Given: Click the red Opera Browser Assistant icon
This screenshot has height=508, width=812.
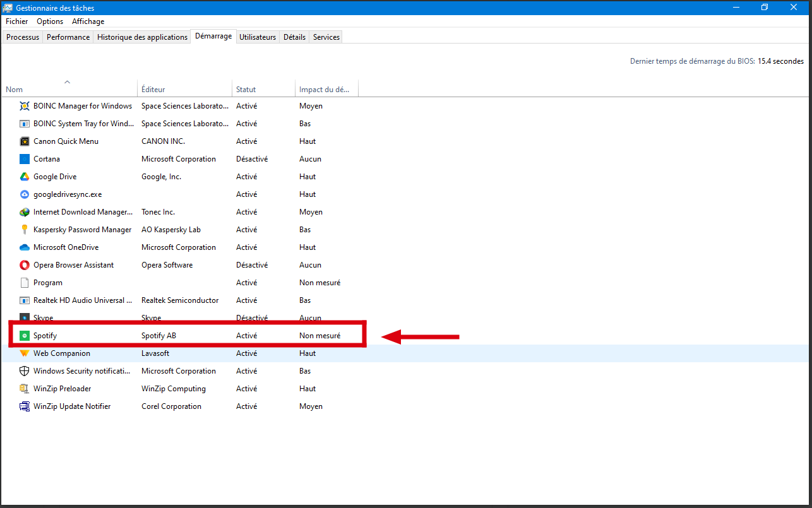Looking at the screenshot, I should tap(25, 265).
